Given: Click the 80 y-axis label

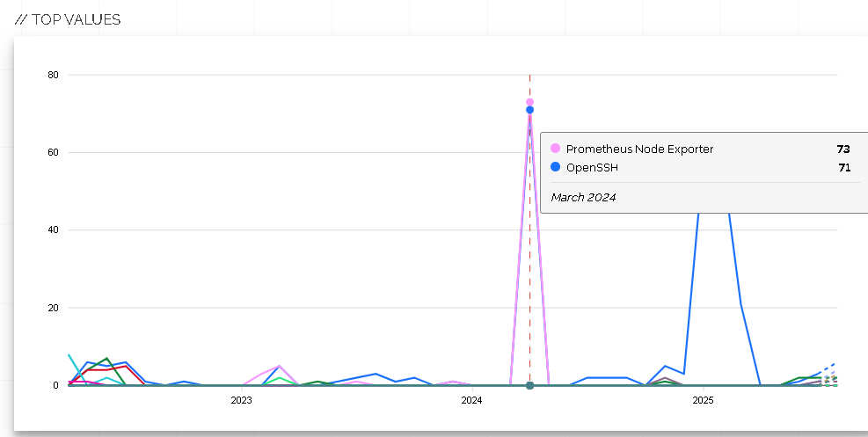Looking at the screenshot, I should click(53, 75).
